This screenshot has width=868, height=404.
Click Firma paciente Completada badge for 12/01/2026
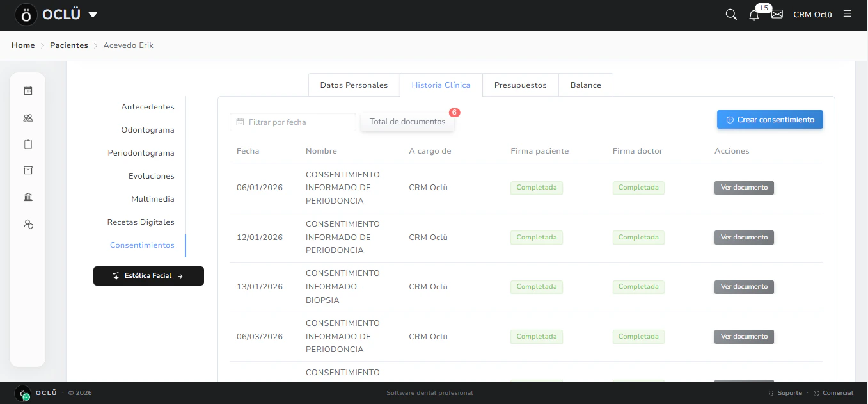[537, 238]
